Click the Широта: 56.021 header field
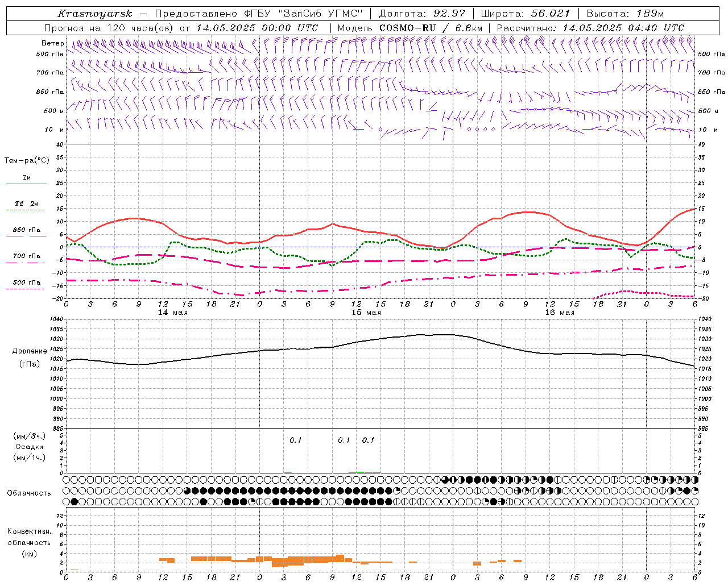This screenshot has height=582, width=728. pyautogui.click(x=526, y=14)
